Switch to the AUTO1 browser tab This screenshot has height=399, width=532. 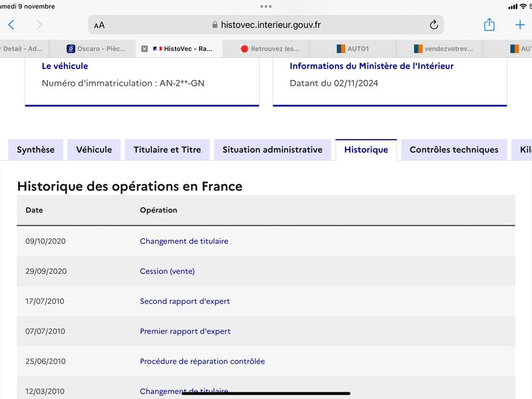point(353,49)
